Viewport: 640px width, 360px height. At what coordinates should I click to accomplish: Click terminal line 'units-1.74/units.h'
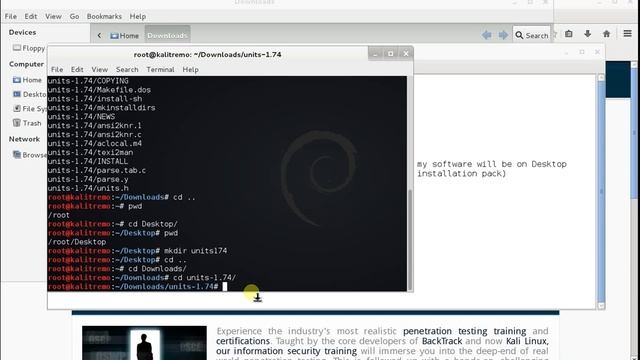(x=88, y=188)
